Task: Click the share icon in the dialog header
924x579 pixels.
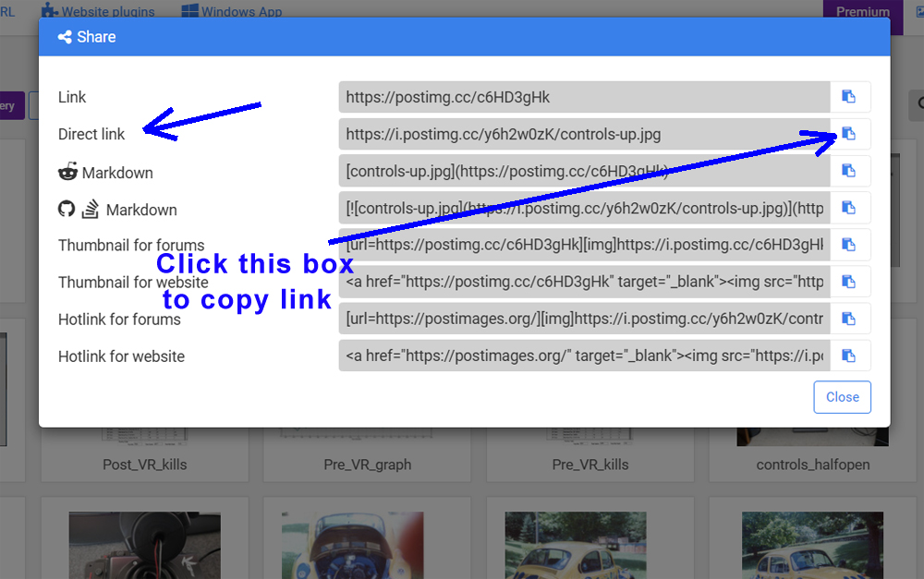Action: click(x=65, y=37)
